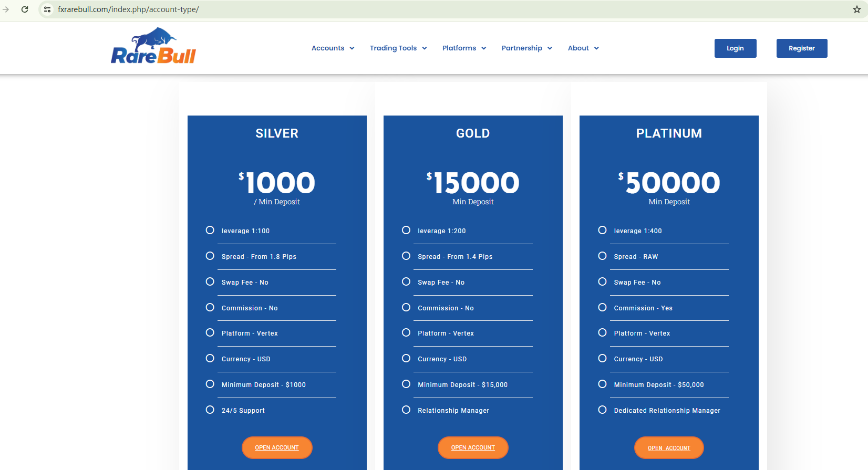Click "Platform - Vertex" in Platinum card
868x470 pixels.
coord(642,333)
